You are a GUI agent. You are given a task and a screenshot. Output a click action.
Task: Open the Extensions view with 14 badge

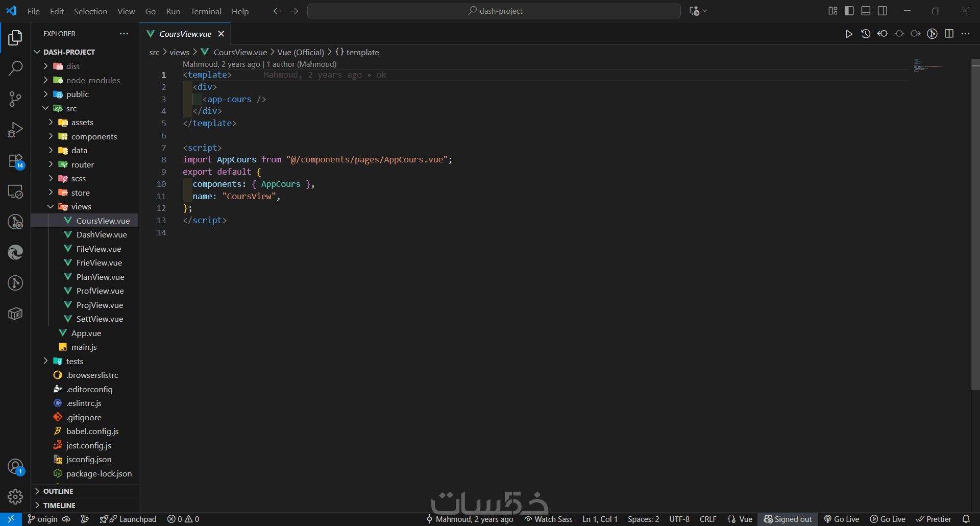[x=15, y=161]
